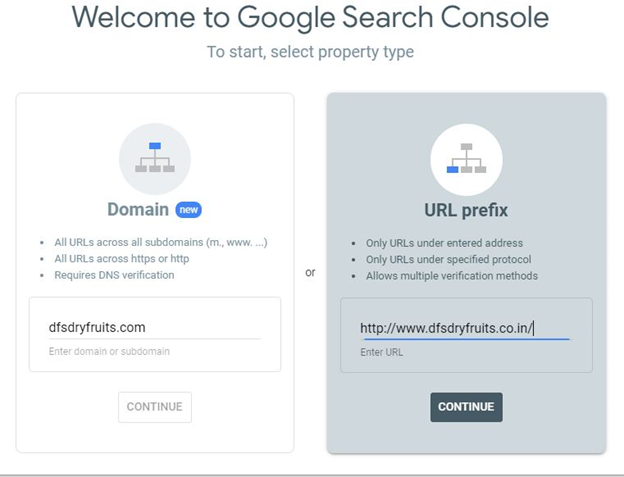Click 'Requires DNS verification' bullet text

click(x=114, y=275)
